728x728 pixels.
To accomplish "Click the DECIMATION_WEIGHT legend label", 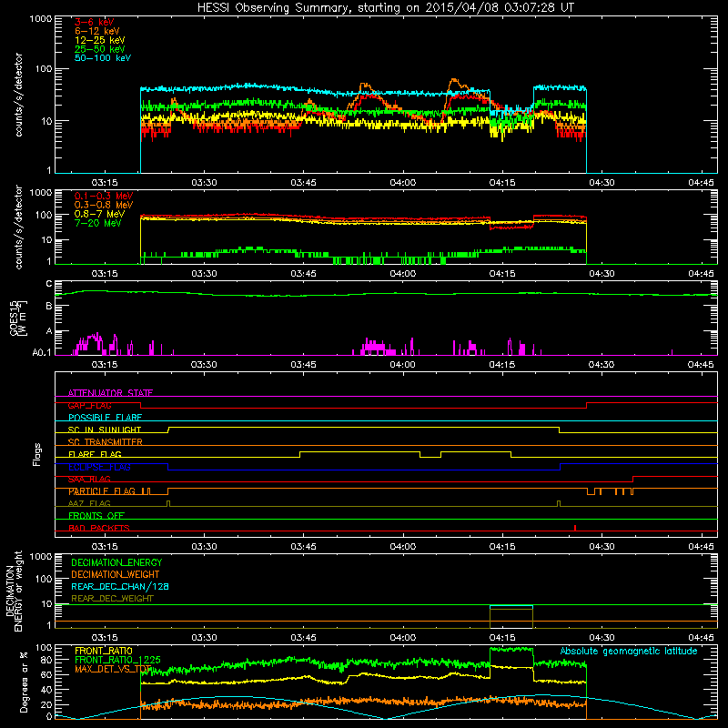I will (x=116, y=574).
